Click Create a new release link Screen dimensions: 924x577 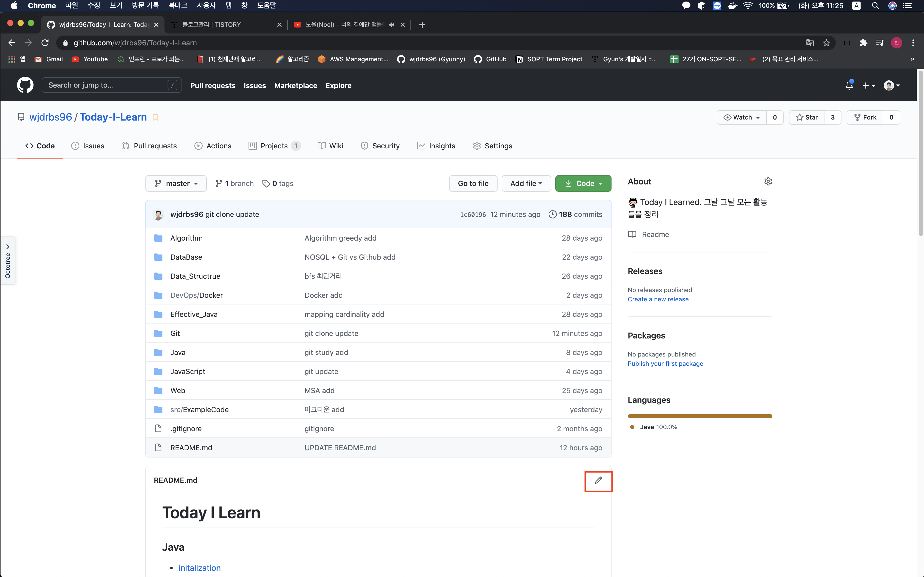658,299
